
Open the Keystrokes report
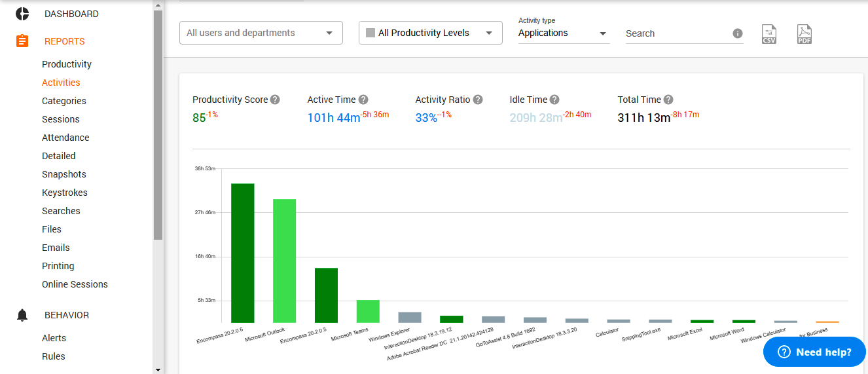coord(65,193)
